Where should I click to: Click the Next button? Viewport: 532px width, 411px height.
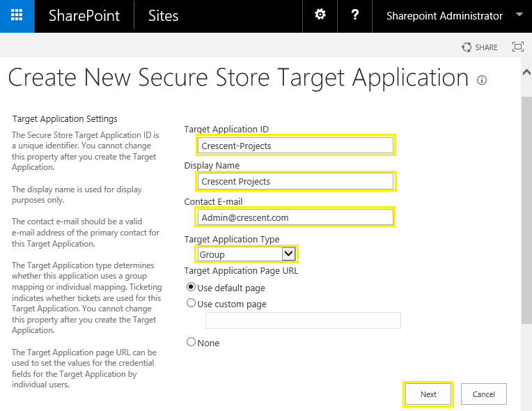coord(428,394)
